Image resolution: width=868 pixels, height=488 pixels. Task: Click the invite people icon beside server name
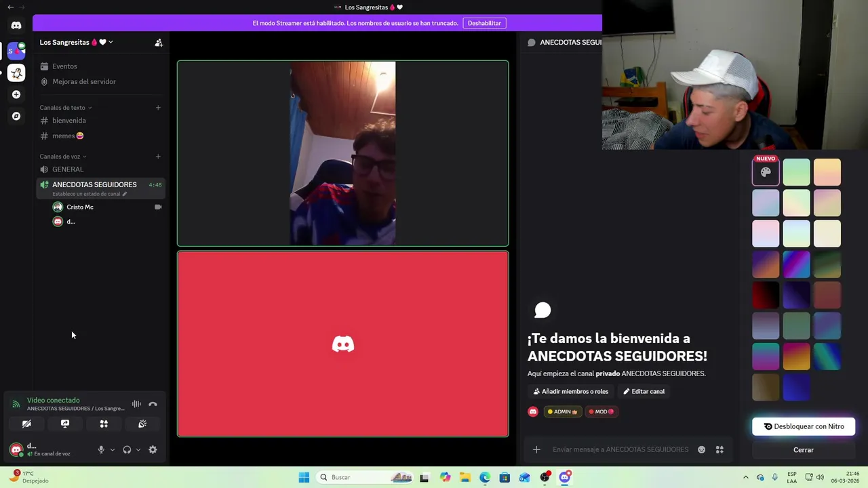click(159, 42)
